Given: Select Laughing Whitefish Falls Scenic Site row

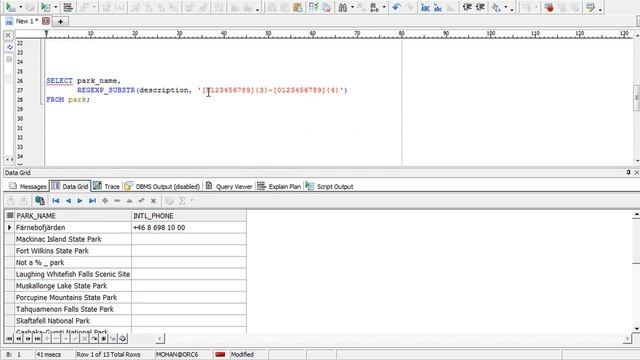Looking at the screenshot, I should 73,274.
